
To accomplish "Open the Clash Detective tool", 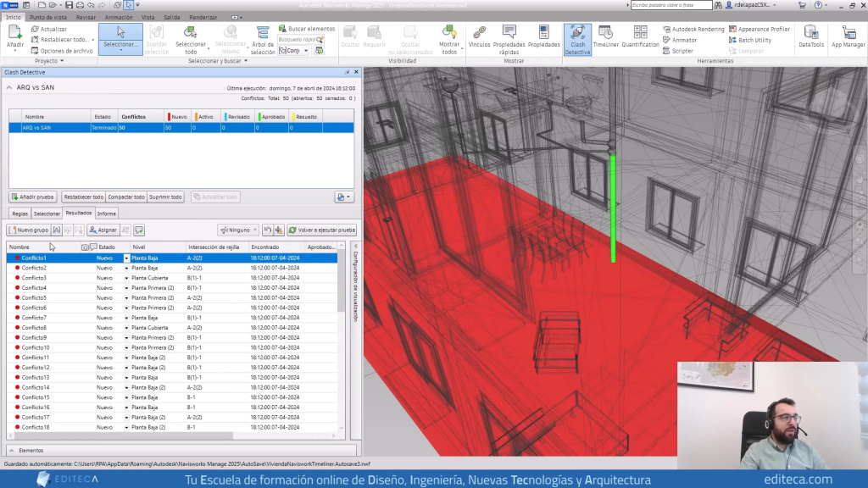I will pyautogui.click(x=577, y=39).
